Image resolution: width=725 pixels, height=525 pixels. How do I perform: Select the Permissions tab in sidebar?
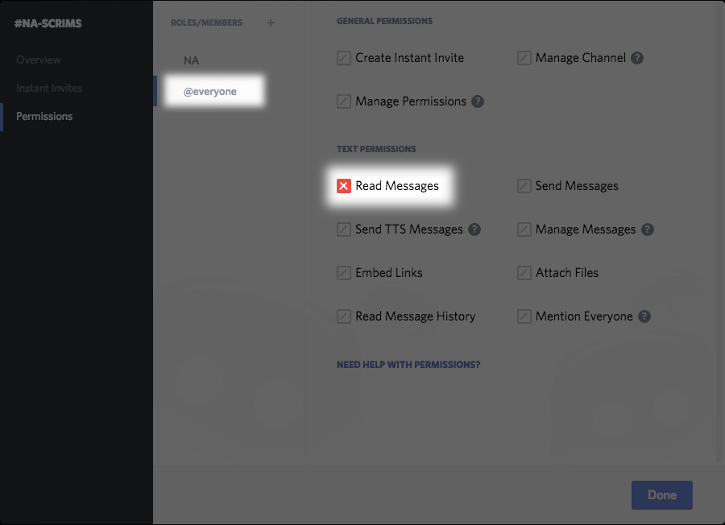click(x=44, y=116)
